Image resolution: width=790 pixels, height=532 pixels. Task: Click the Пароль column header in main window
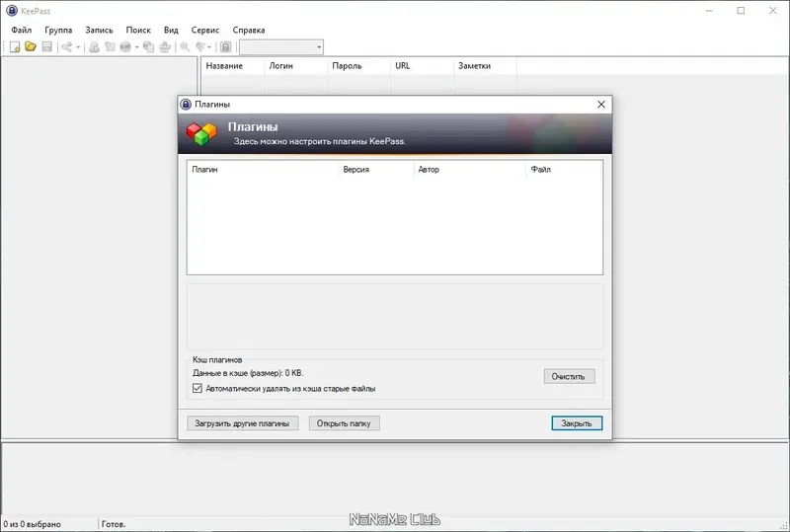tap(358, 66)
